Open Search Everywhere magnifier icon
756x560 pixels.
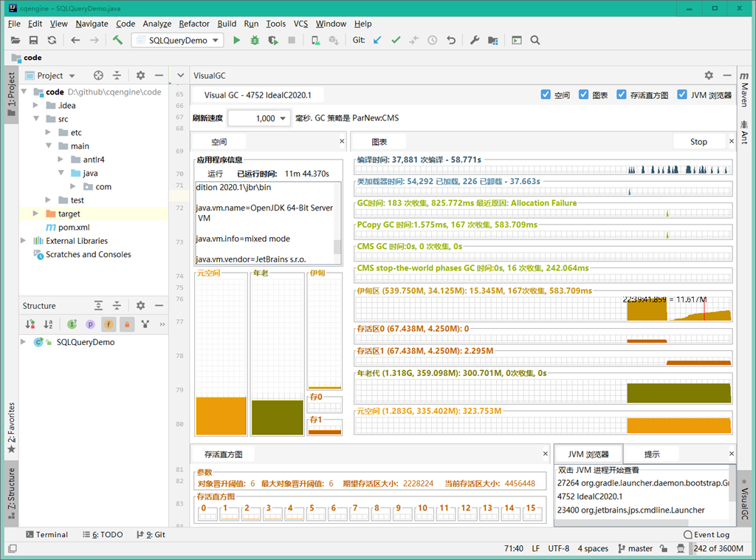[535, 40]
